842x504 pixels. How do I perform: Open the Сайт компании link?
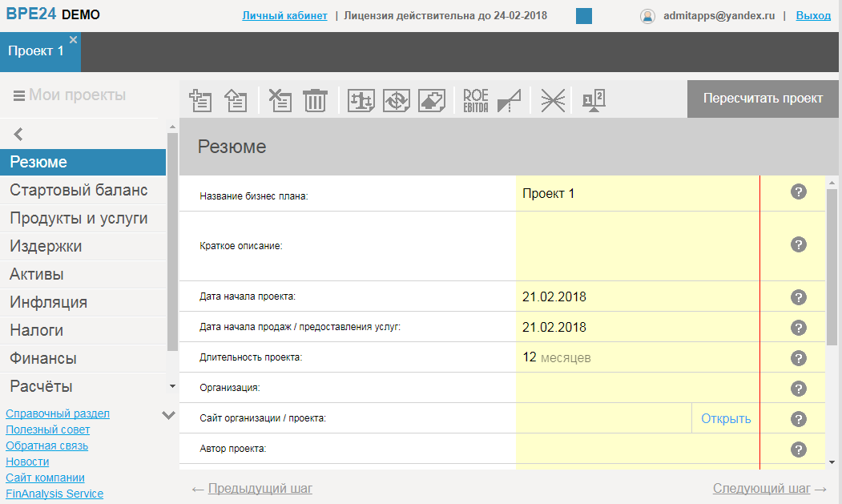tap(45, 478)
